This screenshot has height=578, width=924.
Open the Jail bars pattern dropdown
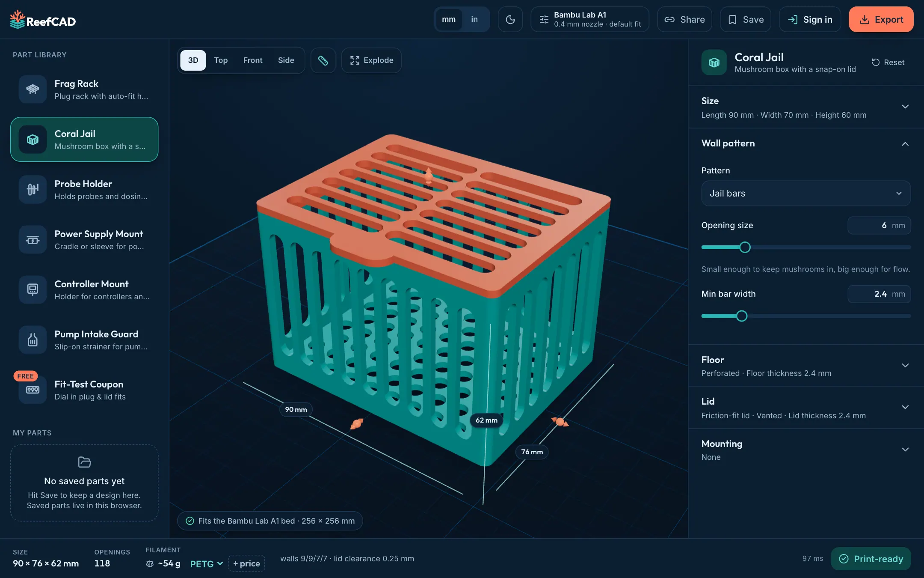click(806, 194)
